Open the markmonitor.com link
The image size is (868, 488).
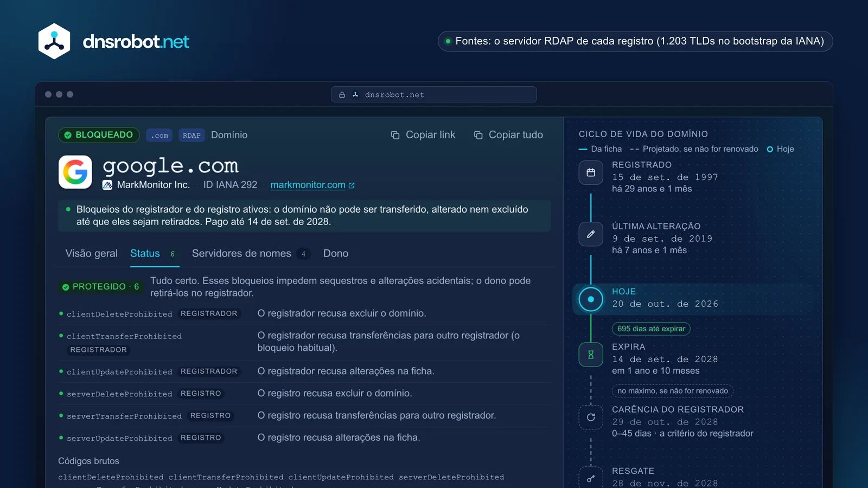(308, 185)
